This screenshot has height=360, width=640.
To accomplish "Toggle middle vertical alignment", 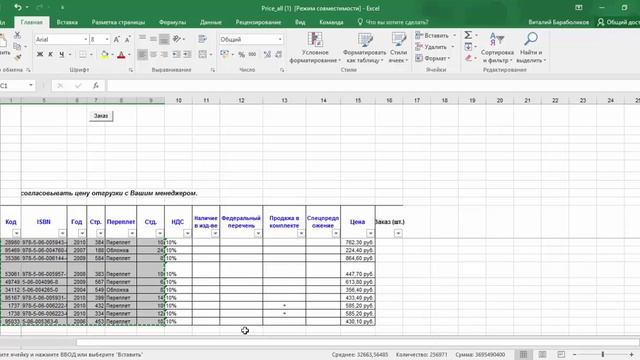I will (x=153, y=39).
